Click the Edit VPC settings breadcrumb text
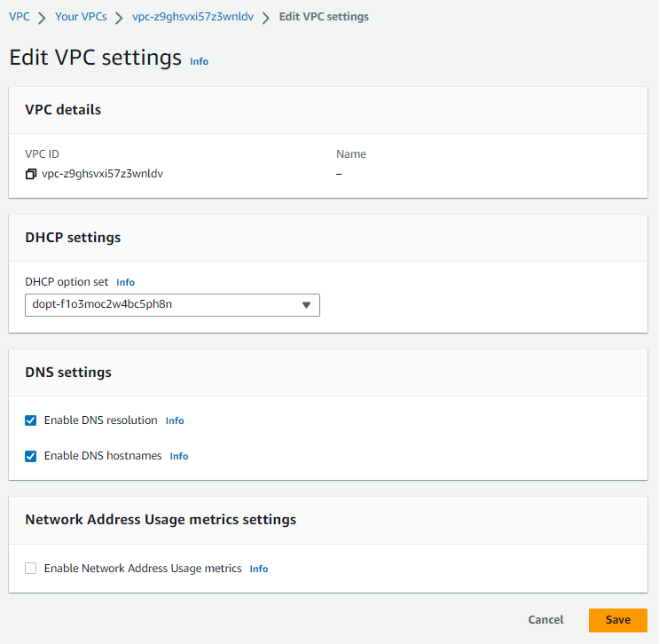The width and height of the screenshot is (659, 644). click(324, 17)
